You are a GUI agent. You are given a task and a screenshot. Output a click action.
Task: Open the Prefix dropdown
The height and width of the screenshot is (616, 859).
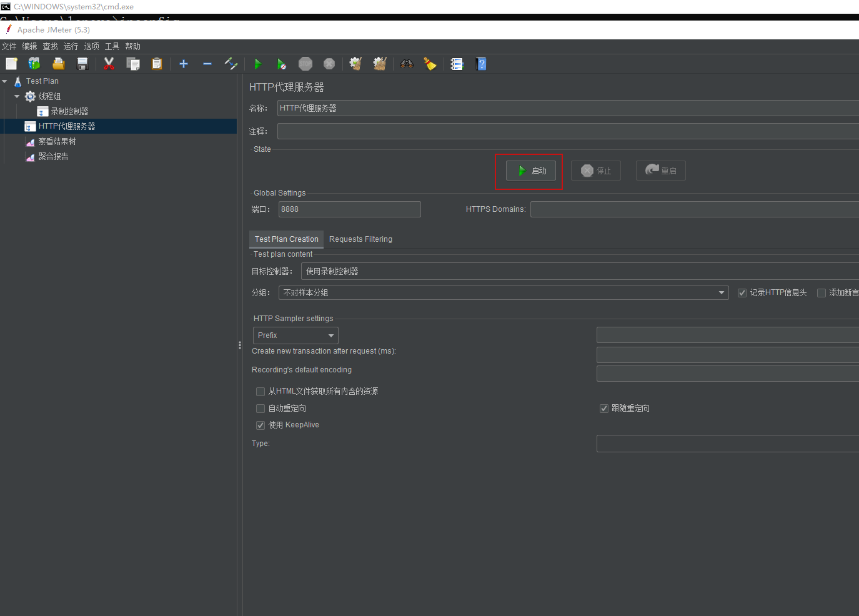295,335
